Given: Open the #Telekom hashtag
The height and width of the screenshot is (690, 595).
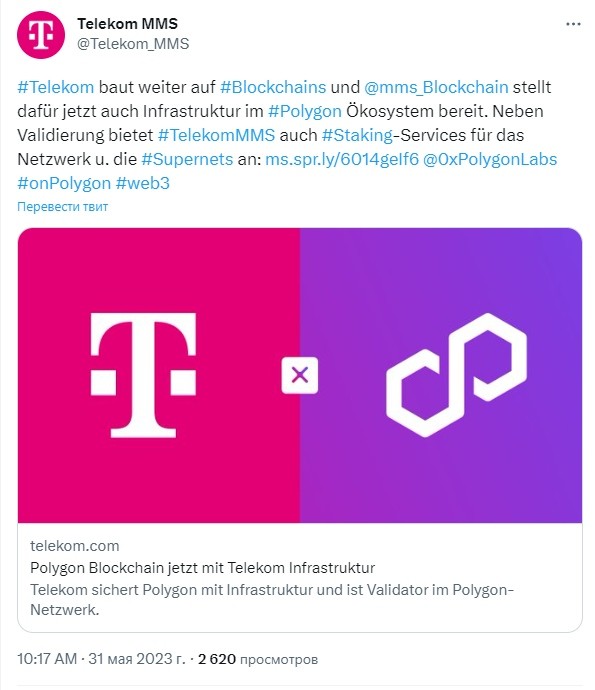Looking at the screenshot, I should (x=55, y=87).
